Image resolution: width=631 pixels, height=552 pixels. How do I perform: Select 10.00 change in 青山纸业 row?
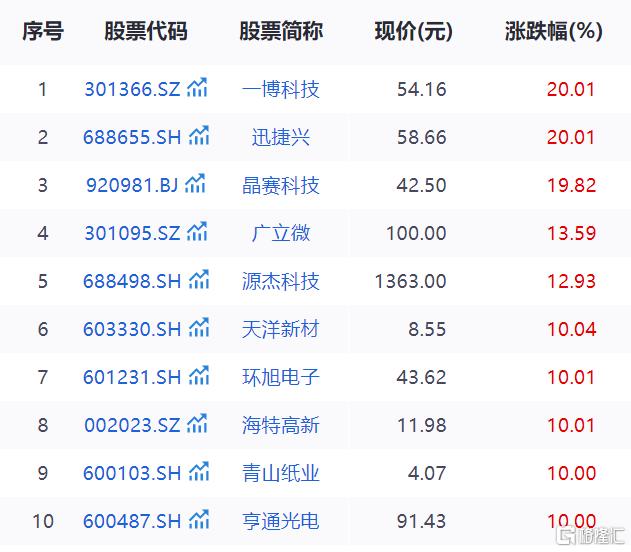571,473
